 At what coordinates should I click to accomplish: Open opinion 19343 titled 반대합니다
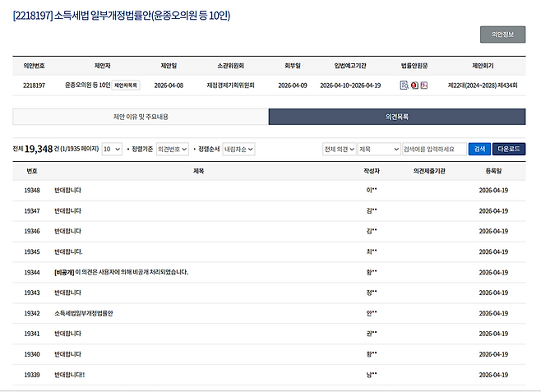[x=67, y=293]
